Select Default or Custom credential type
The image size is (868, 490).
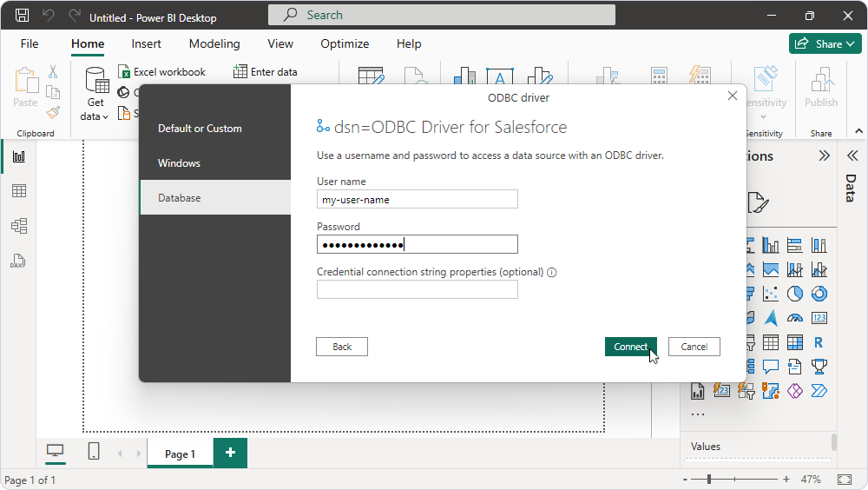(215, 129)
